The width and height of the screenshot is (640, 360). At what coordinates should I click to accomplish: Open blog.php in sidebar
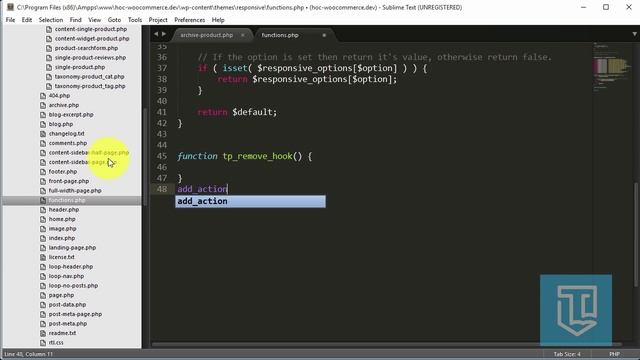coord(61,124)
